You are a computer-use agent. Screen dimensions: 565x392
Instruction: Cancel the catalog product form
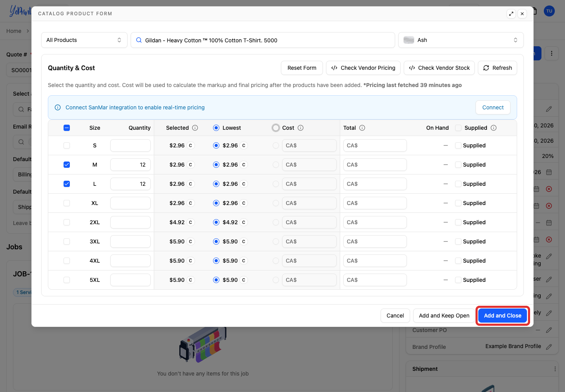pos(395,316)
